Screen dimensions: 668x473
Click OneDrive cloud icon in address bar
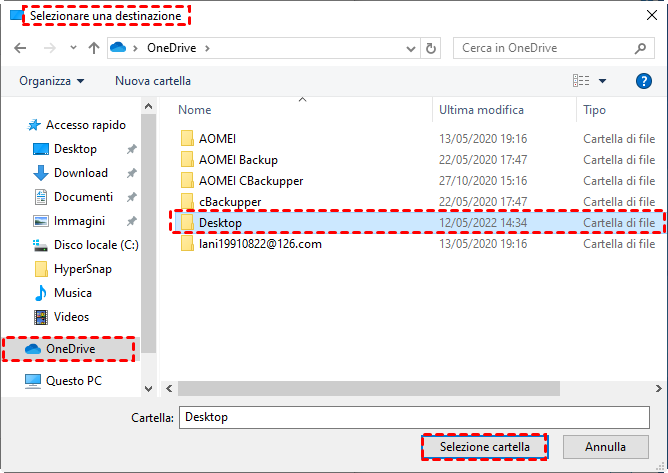pos(118,47)
